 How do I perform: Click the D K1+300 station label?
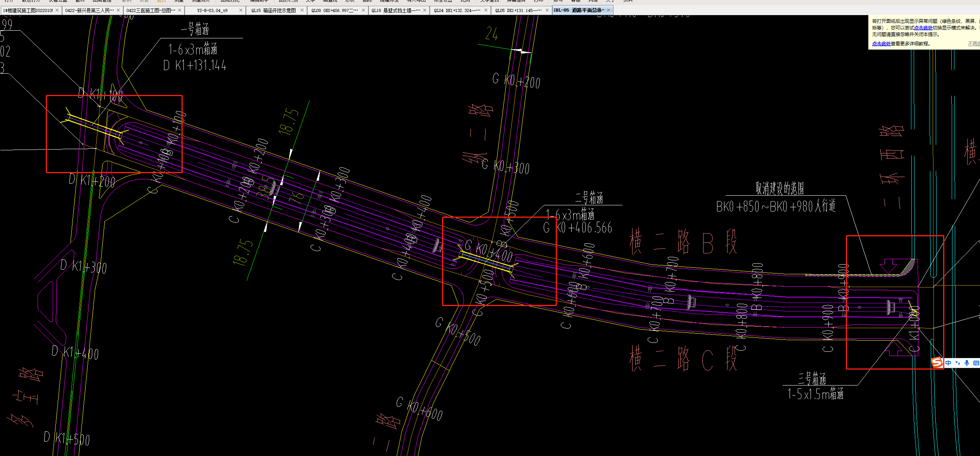click(x=83, y=267)
